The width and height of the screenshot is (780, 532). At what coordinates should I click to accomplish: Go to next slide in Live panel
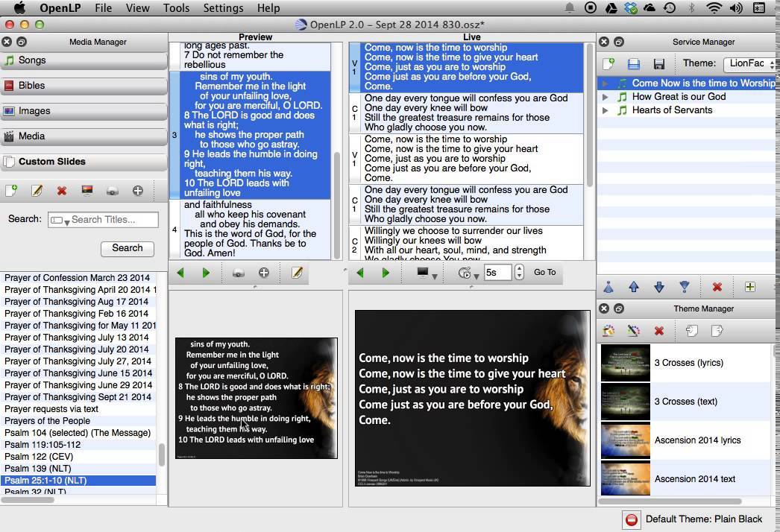(386, 273)
